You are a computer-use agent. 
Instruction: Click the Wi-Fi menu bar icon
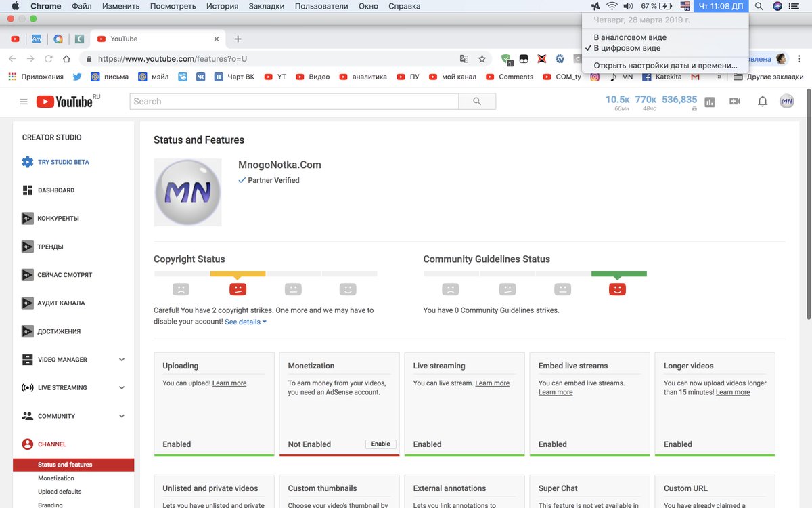(612, 6)
